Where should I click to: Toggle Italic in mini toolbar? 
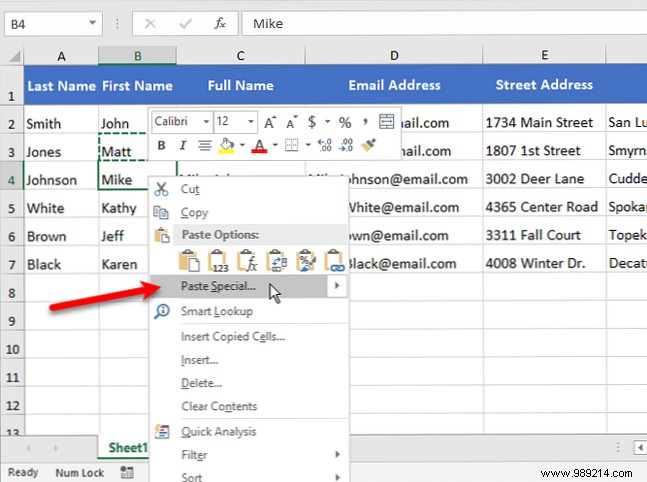pos(183,145)
